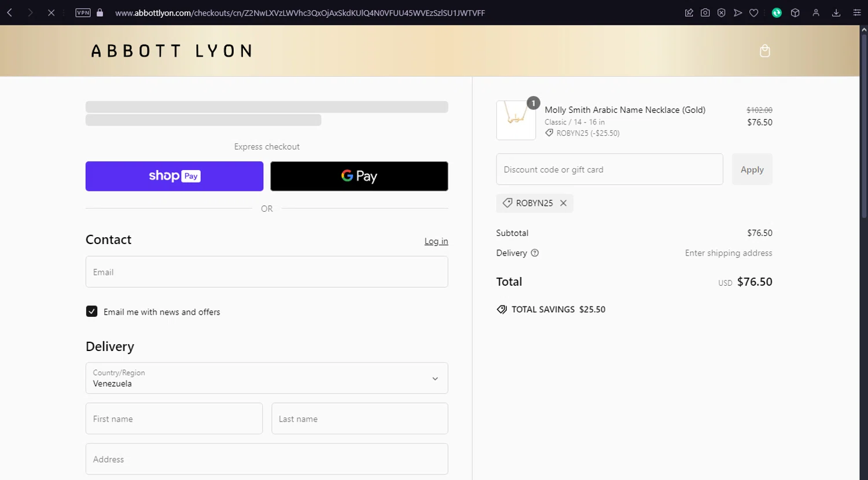This screenshot has width=868, height=480.
Task: Open the easy setup sliders icon
Action: [857, 13]
